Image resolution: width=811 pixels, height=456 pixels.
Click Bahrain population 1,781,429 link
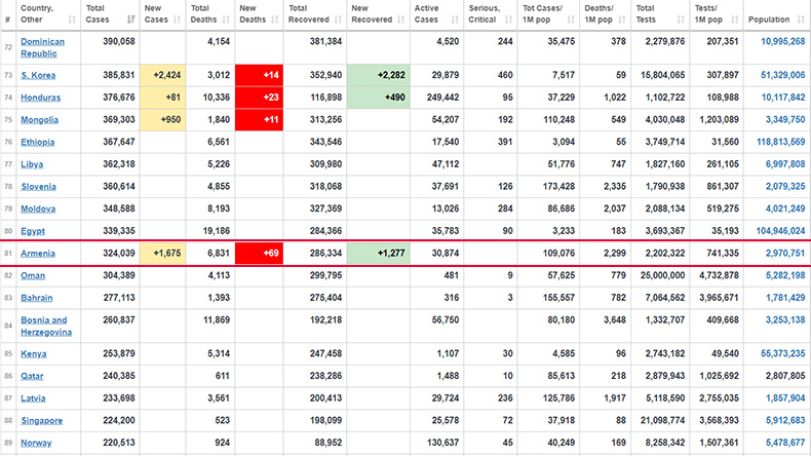coord(785,297)
